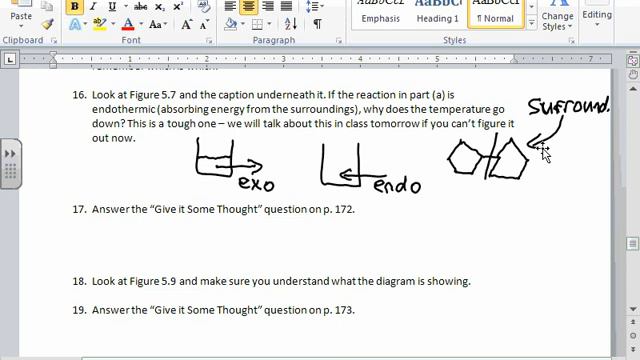
Task: Shrink font size
Action: pyautogui.click(x=204, y=24)
